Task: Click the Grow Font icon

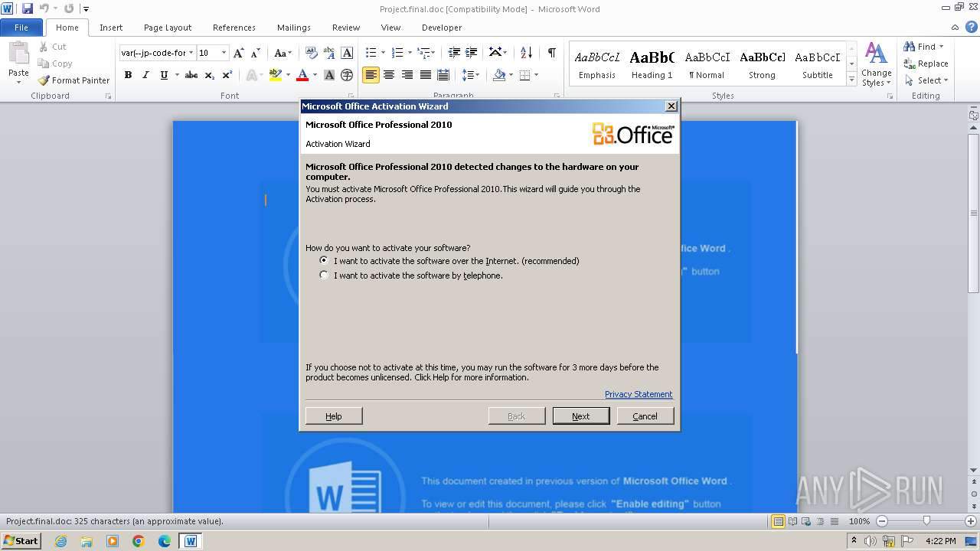Action: point(238,53)
